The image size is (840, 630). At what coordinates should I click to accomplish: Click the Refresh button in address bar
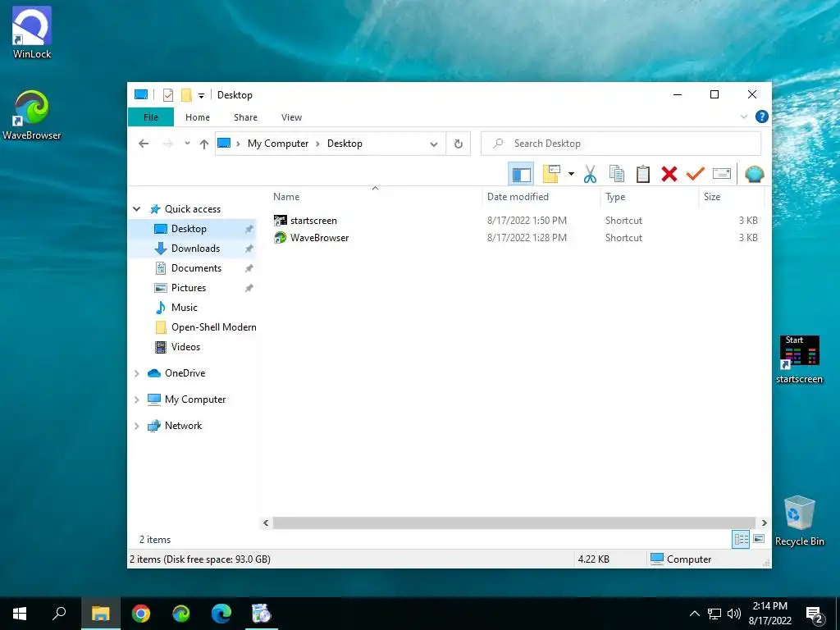[x=458, y=144]
